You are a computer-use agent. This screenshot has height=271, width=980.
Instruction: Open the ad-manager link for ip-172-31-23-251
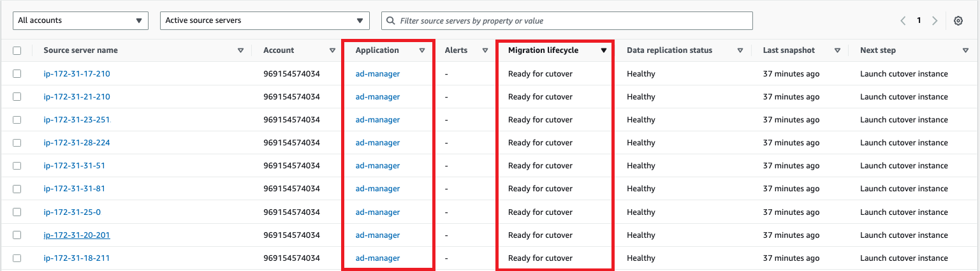click(x=377, y=120)
